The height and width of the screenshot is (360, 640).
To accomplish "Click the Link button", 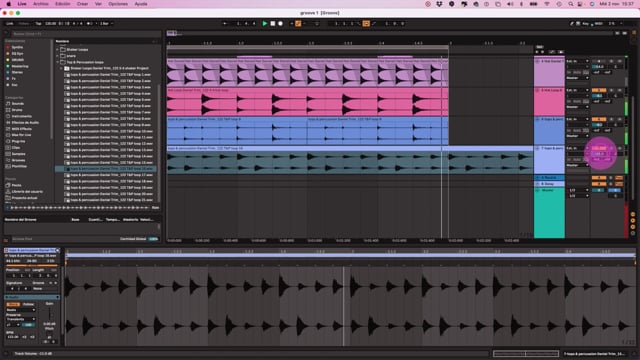I will pyautogui.click(x=10, y=24).
